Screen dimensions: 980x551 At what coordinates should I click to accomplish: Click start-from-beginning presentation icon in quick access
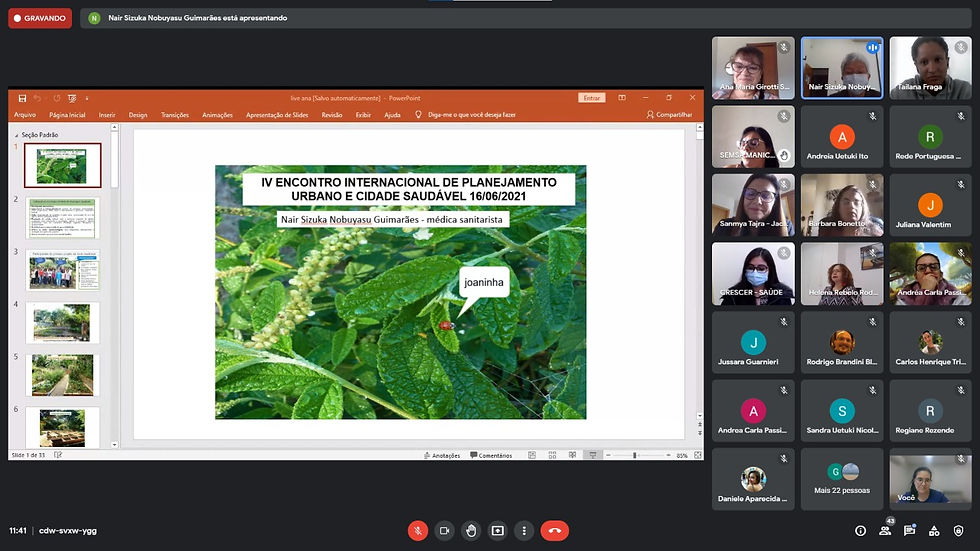(x=72, y=98)
